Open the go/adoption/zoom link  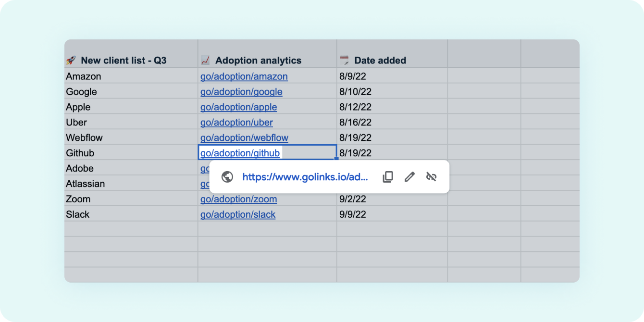238,199
